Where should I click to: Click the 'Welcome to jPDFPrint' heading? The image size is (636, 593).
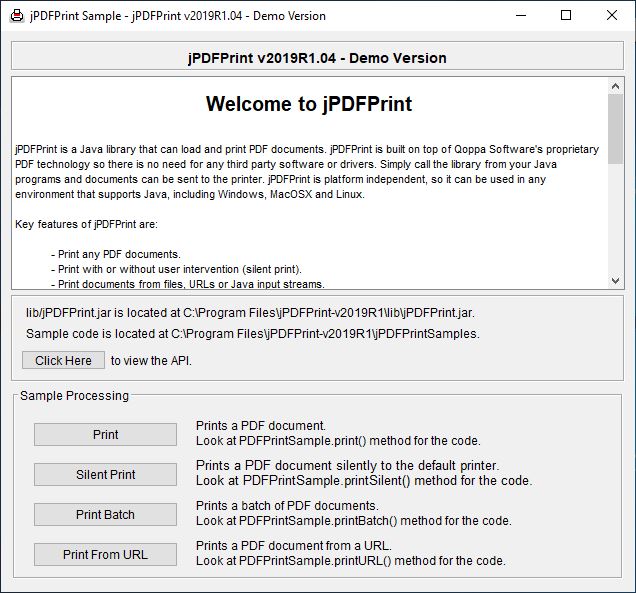pos(309,104)
